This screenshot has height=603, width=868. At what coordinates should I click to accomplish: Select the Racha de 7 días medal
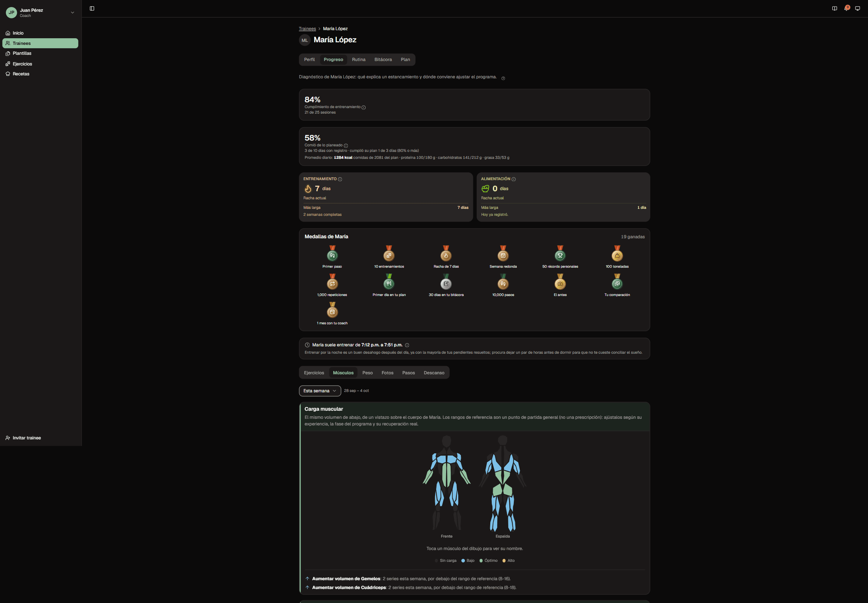(x=446, y=257)
